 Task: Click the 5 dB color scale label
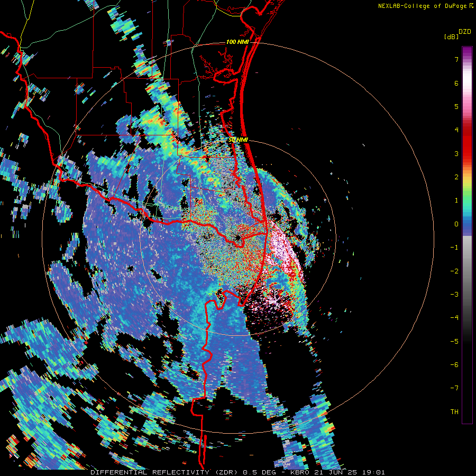click(x=456, y=106)
